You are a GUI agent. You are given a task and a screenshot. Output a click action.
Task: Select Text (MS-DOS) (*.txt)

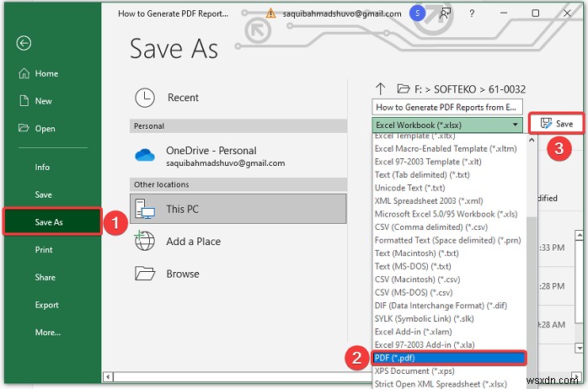tap(413, 266)
